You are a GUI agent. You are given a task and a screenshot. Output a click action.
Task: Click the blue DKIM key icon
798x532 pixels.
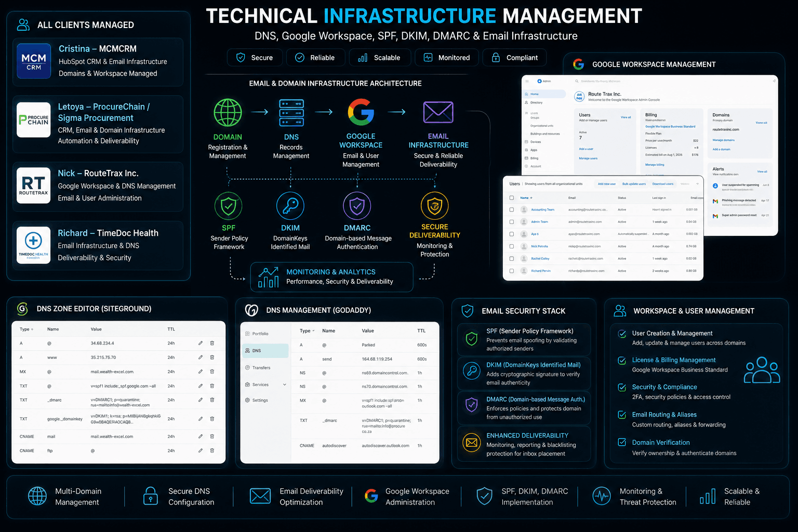[290, 206]
